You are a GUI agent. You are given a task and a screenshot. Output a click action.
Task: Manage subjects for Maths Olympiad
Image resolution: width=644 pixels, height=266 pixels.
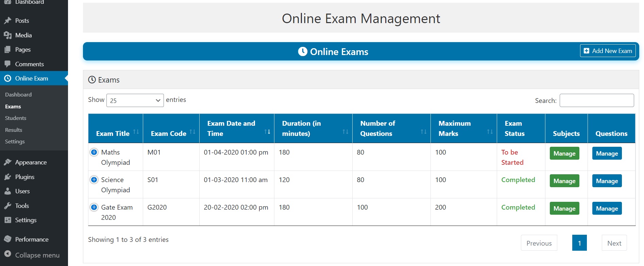564,154
